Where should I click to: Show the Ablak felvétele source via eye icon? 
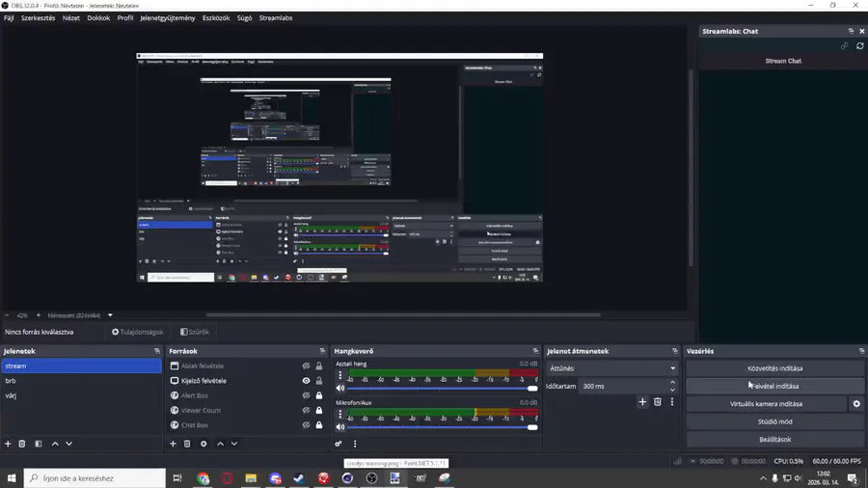point(306,366)
